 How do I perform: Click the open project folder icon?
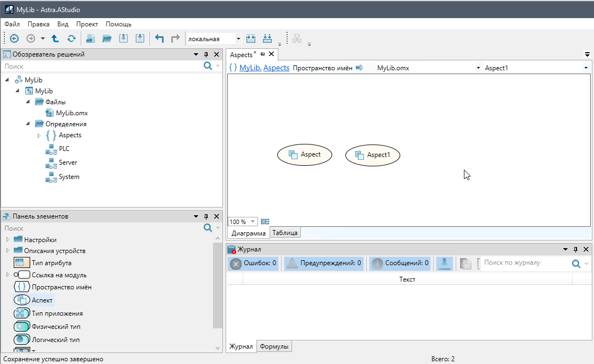point(107,38)
